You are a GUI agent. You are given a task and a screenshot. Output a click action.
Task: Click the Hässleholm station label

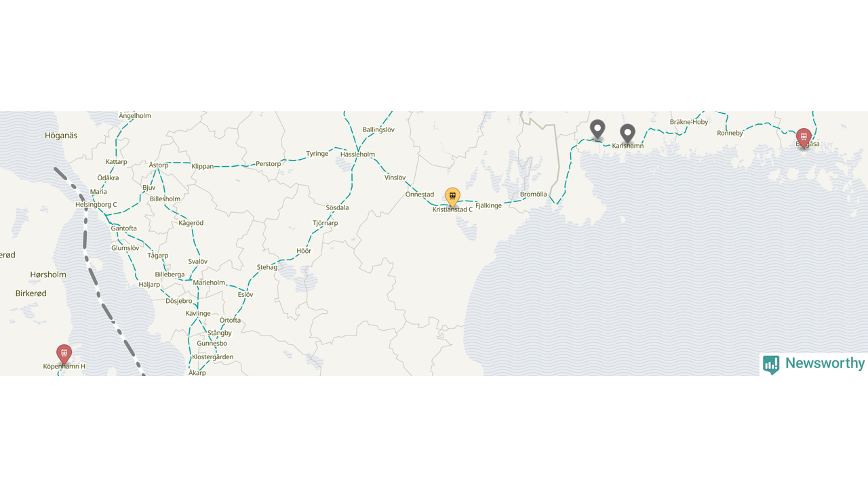click(357, 155)
